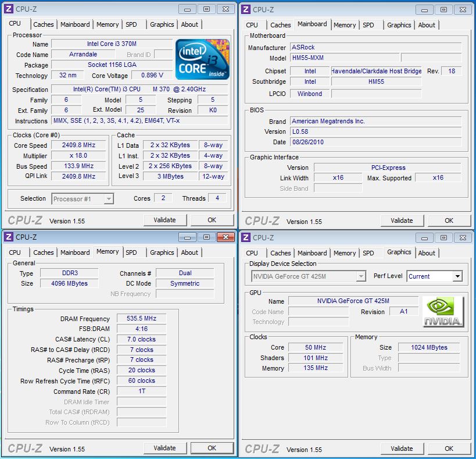Click the HM55-MXM model field
This screenshot has width=476, height=459.
(345, 58)
